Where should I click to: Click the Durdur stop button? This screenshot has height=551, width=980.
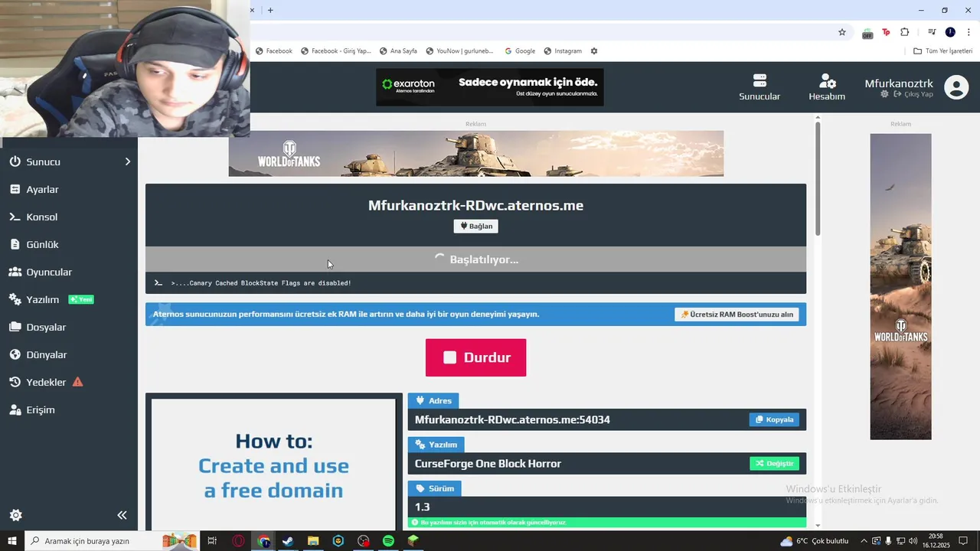(x=475, y=357)
